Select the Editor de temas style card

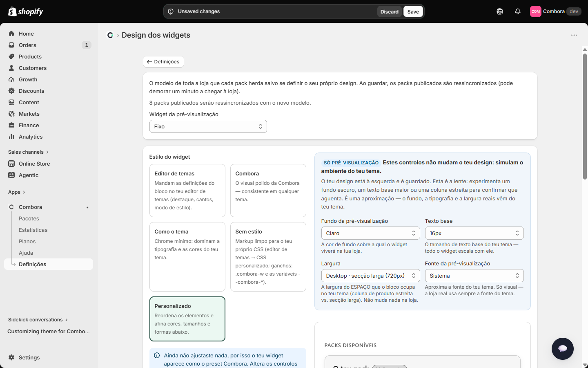point(187,191)
